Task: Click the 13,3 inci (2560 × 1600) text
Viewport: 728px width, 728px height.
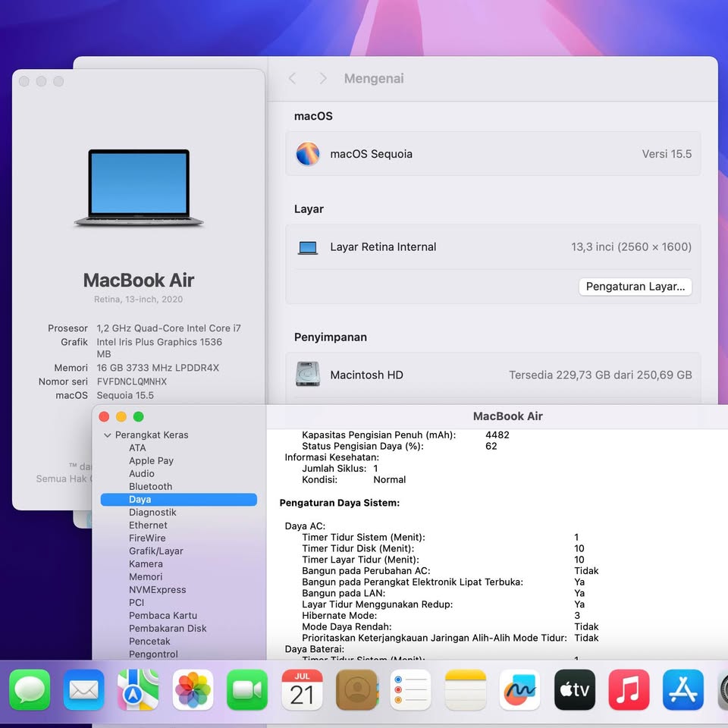Action: 631,246
